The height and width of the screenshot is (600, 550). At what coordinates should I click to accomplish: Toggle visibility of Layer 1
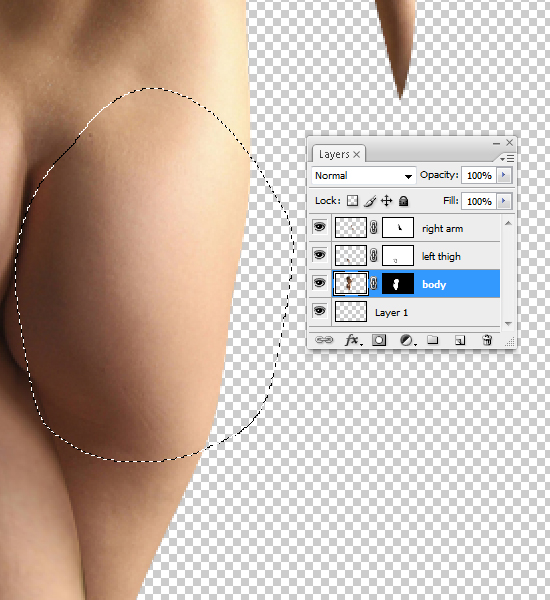click(x=320, y=311)
